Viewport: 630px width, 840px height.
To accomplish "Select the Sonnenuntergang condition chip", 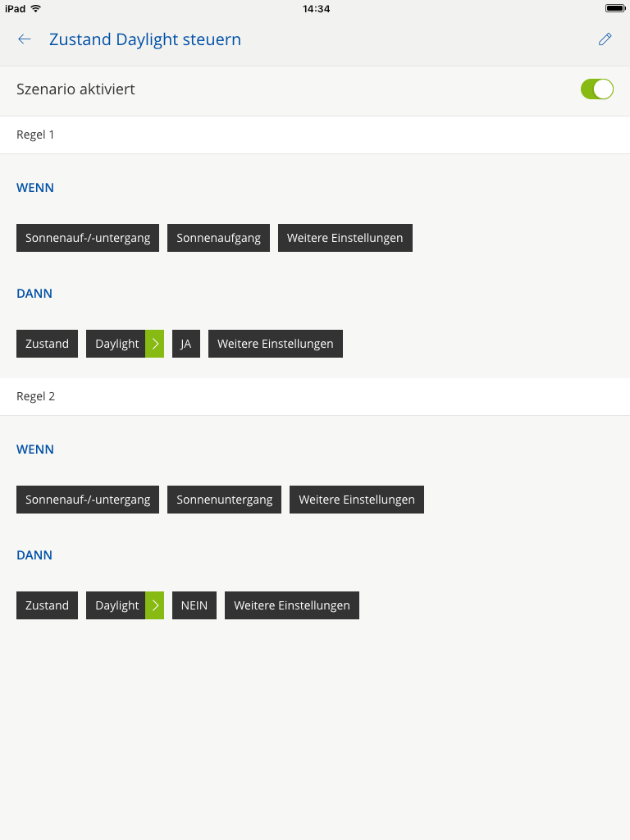I will tap(224, 500).
